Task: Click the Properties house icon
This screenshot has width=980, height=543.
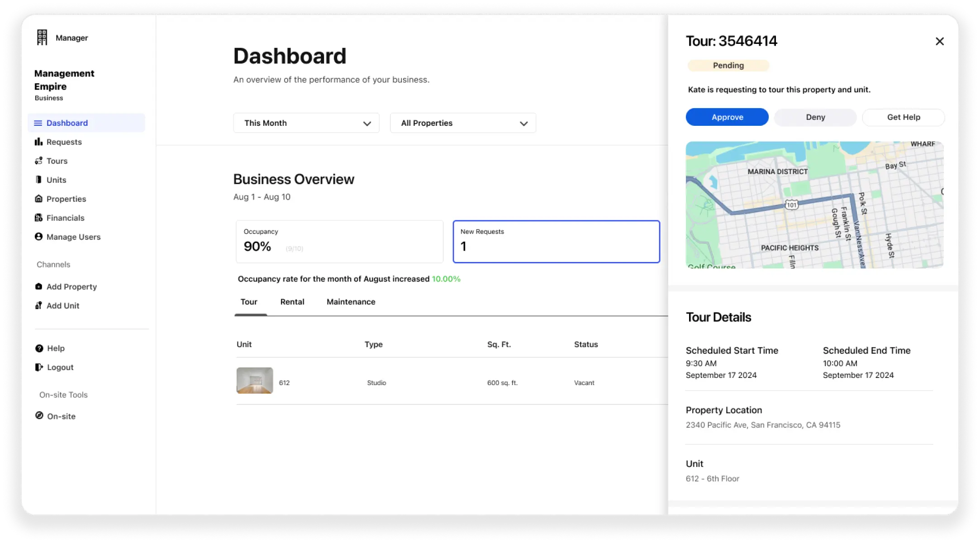Action: click(x=38, y=199)
